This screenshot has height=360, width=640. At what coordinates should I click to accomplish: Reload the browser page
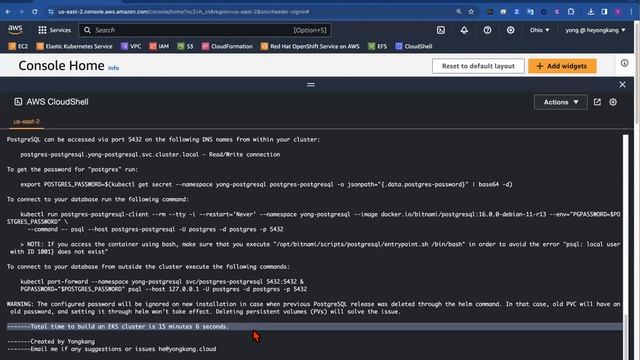coord(35,12)
